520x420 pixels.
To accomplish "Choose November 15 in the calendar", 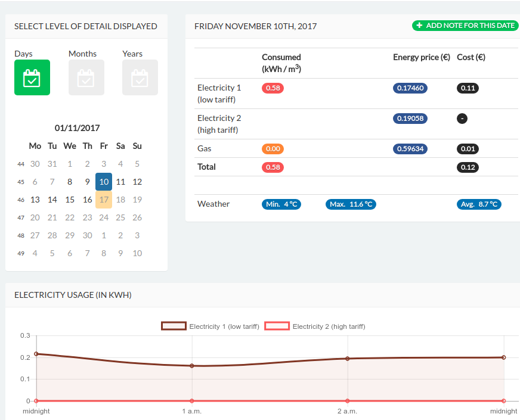I will 70,200.
